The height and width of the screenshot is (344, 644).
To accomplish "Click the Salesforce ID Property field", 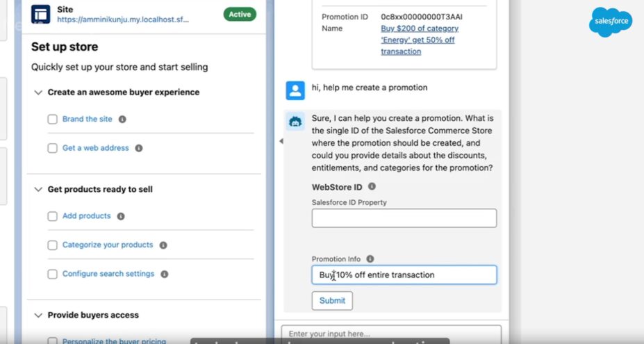I will (x=404, y=218).
